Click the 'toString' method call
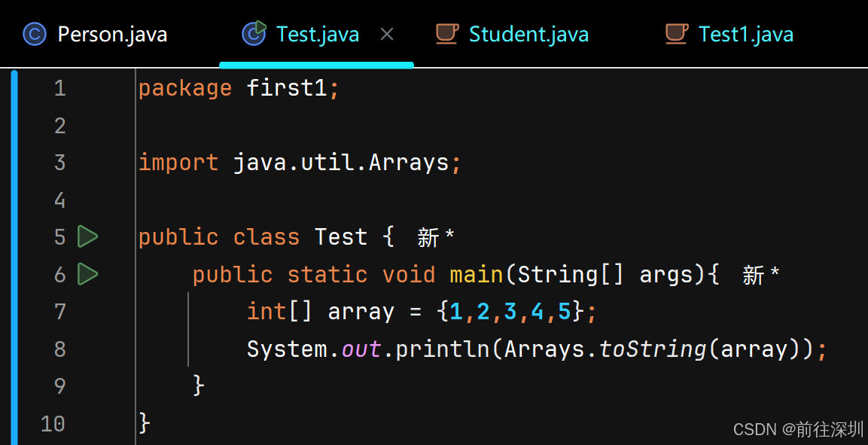Viewport: 868px width, 445px height. tap(653, 349)
